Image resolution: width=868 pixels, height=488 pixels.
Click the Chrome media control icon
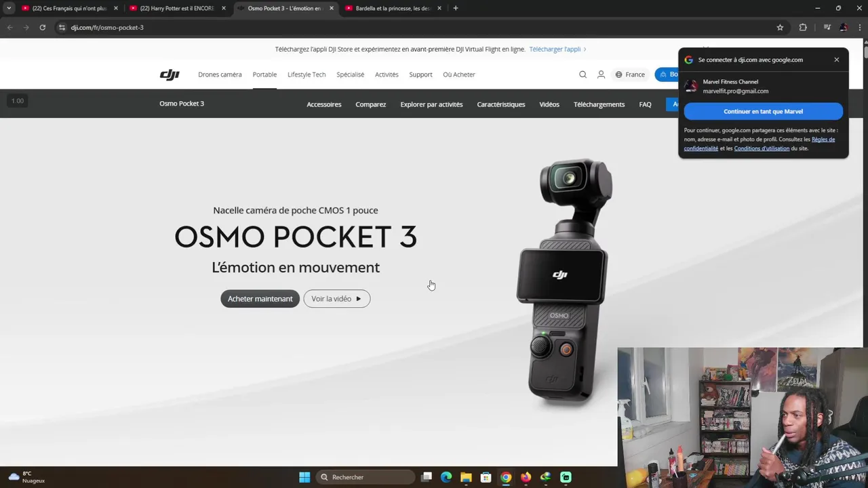827,27
